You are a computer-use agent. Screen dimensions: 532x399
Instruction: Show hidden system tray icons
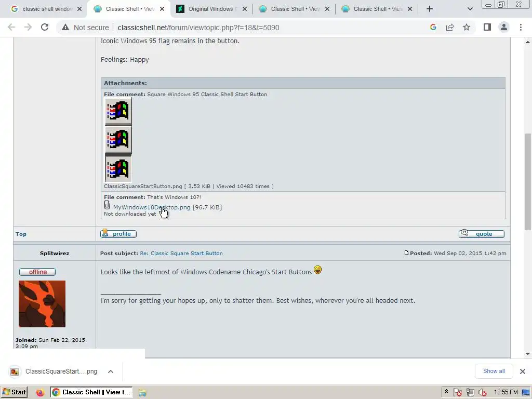[x=446, y=392]
